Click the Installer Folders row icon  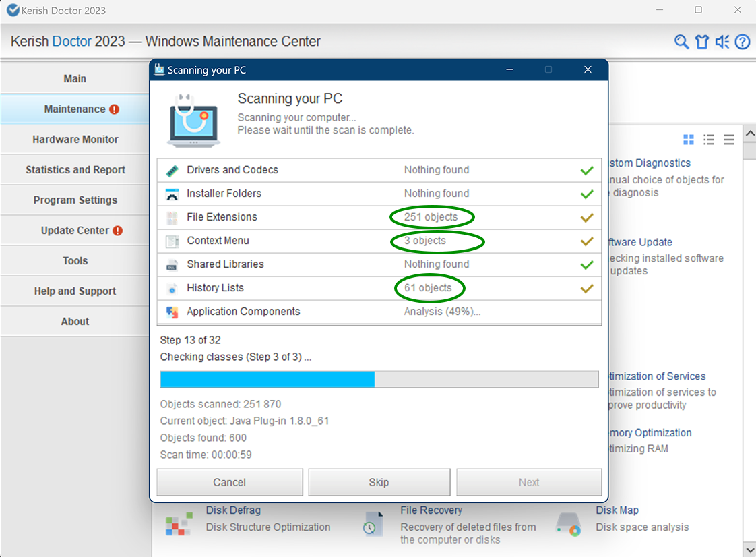(x=172, y=194)
